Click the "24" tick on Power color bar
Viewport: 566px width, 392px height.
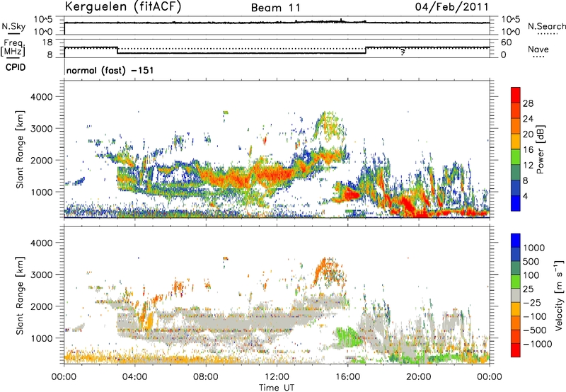coord(528,119)
